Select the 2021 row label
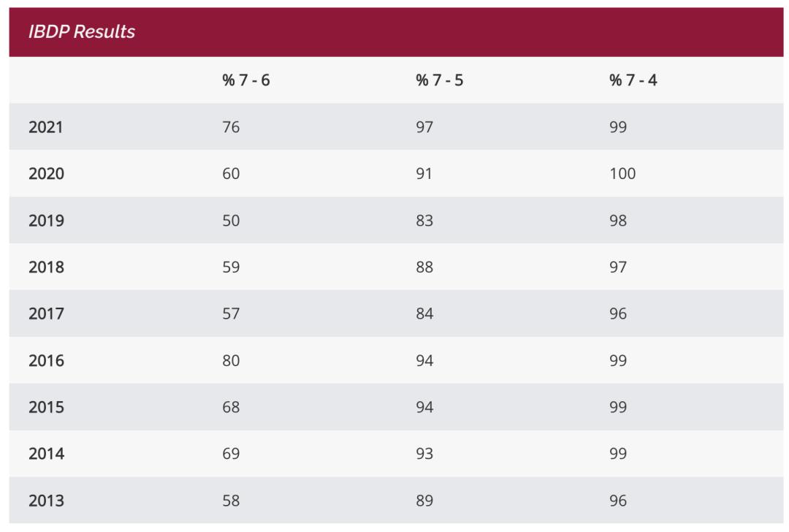 46,127
